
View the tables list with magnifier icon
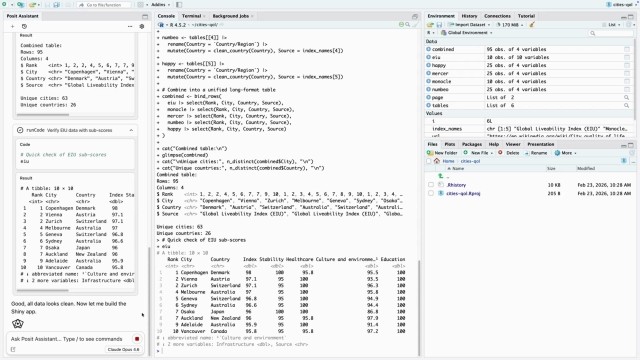pos(627,105)
